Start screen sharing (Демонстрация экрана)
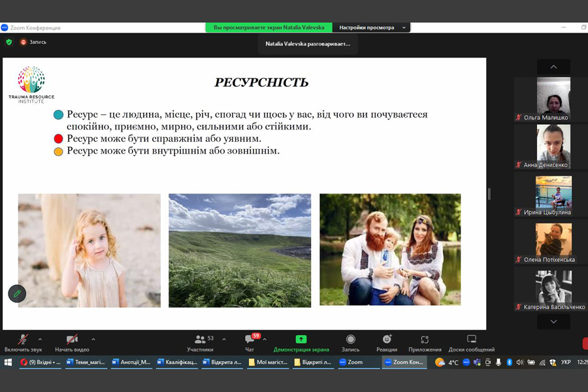Image resolution: width=588 pixels, height=392 pixels. [301, 340]
